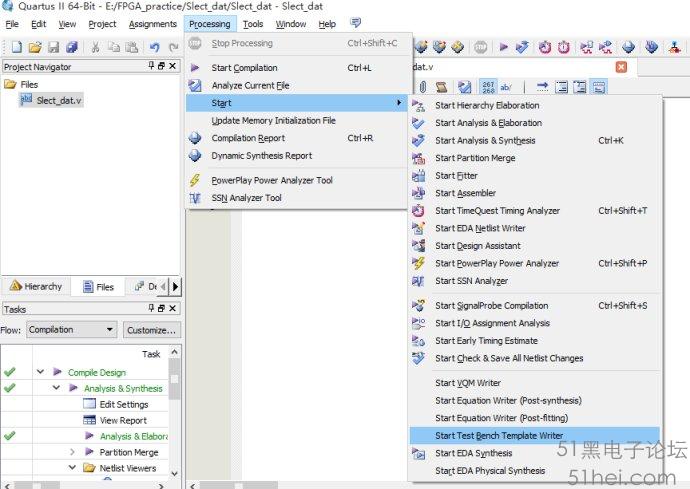Click the Start Analysis & Synthesis toolbar checkmark
Viewport: 690px width, 489px height.
pyautogui.click(x=522, y=47)
